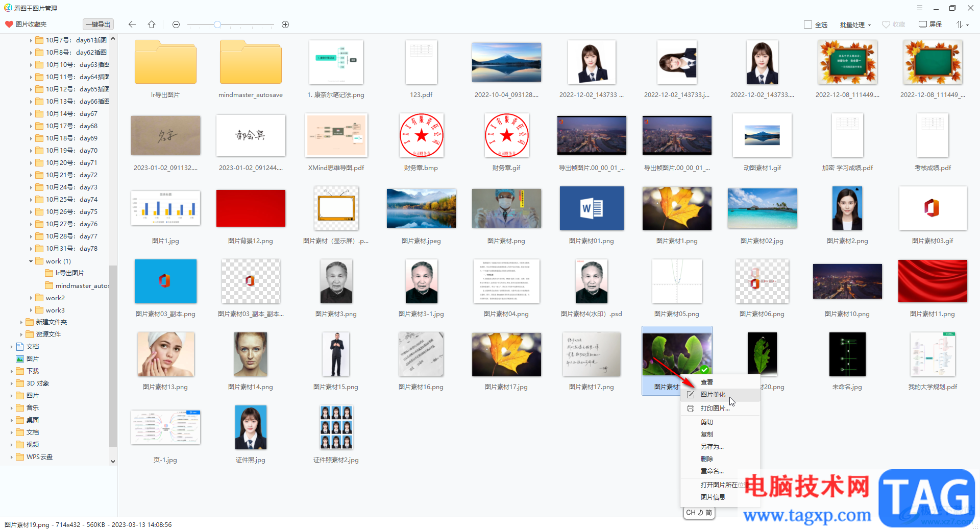
Task: Select the 123.pdf file thumbnail
Action: (421, 62)
